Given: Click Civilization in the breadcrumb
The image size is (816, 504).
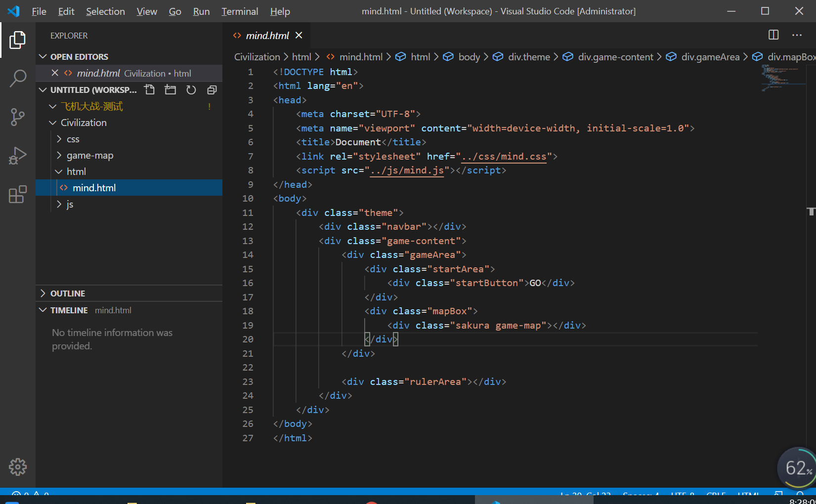Looking at the screenshot, I should (257, 57).
